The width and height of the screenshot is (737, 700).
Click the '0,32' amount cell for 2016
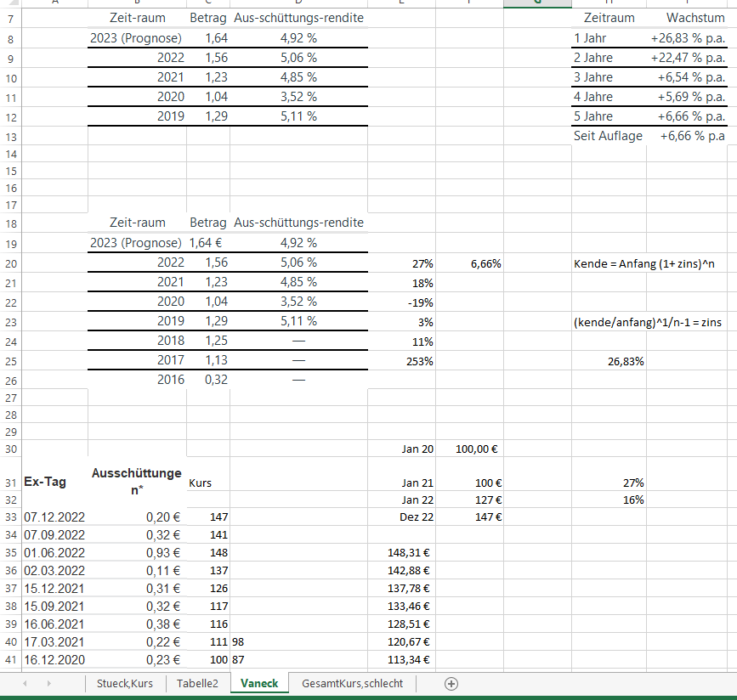click(208, 380)
